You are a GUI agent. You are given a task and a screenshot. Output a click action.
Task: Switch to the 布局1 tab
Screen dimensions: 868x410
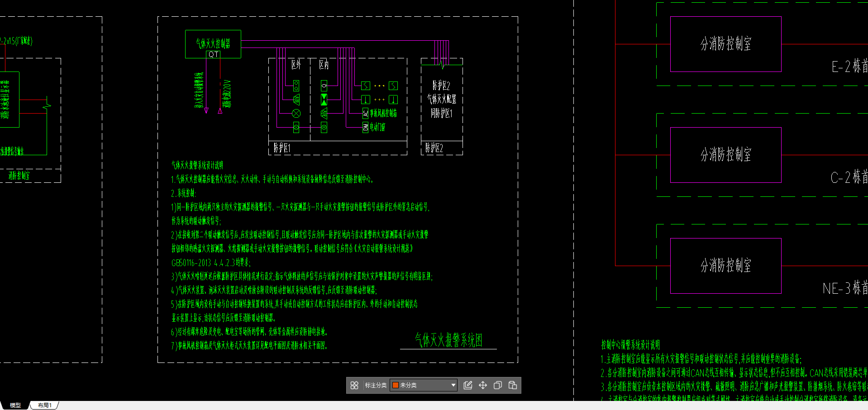click(x=45, y=405)
